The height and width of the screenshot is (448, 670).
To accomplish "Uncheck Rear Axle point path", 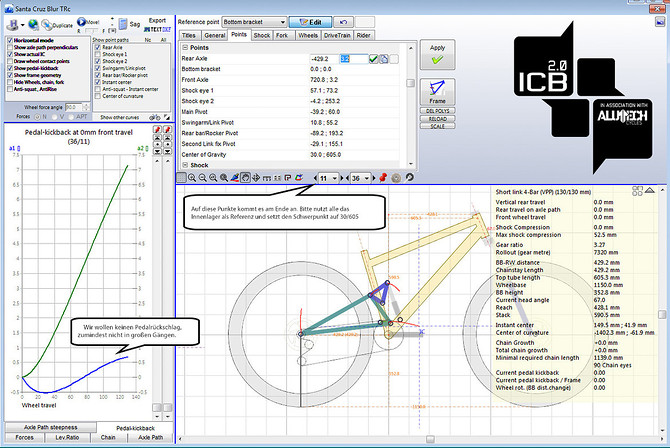I will point(98,47).
